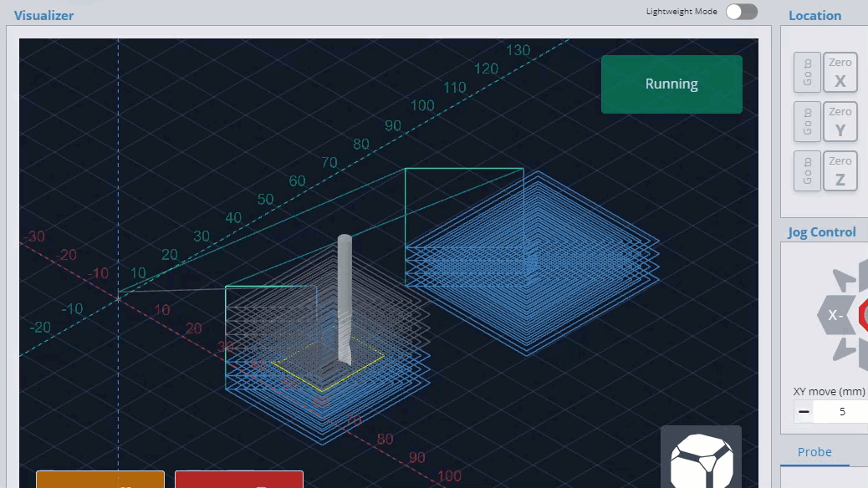
Task: Click the green Running status button
Action: coord(671,84)
